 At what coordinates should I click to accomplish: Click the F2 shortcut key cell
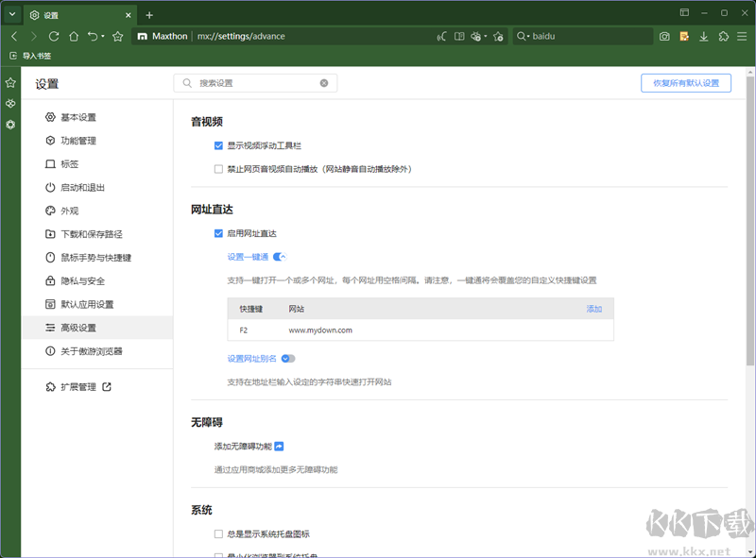(x=244, y=330)
